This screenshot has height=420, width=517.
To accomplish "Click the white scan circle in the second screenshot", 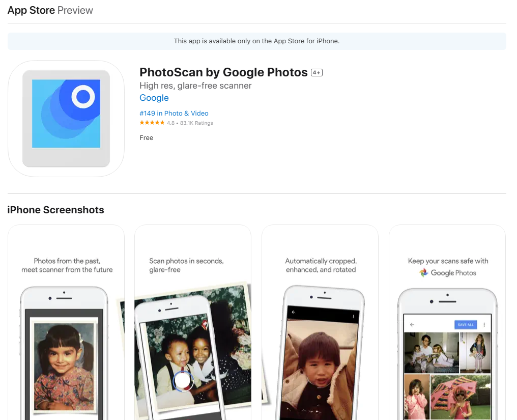I will pyautogui.click(x=183, y=381).
